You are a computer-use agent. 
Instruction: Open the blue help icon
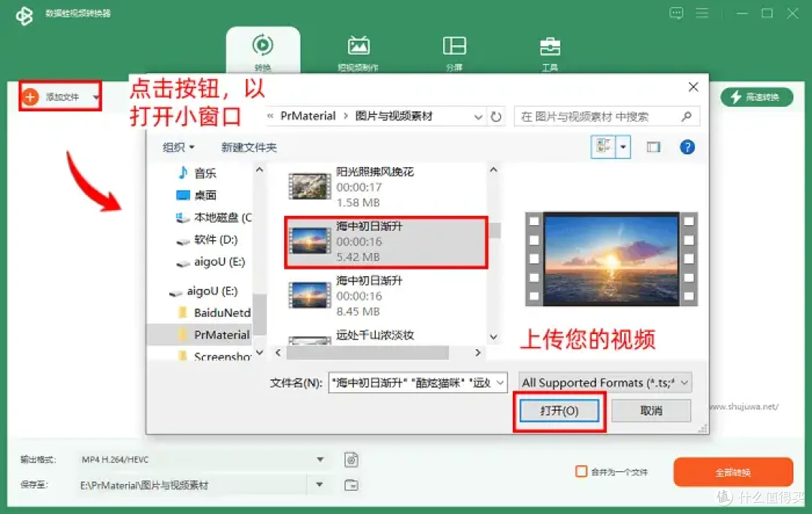(x=686, y=148)
